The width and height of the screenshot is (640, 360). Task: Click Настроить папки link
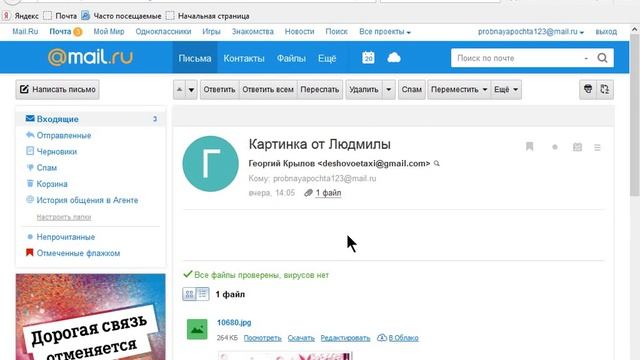(x=64, y=217)
